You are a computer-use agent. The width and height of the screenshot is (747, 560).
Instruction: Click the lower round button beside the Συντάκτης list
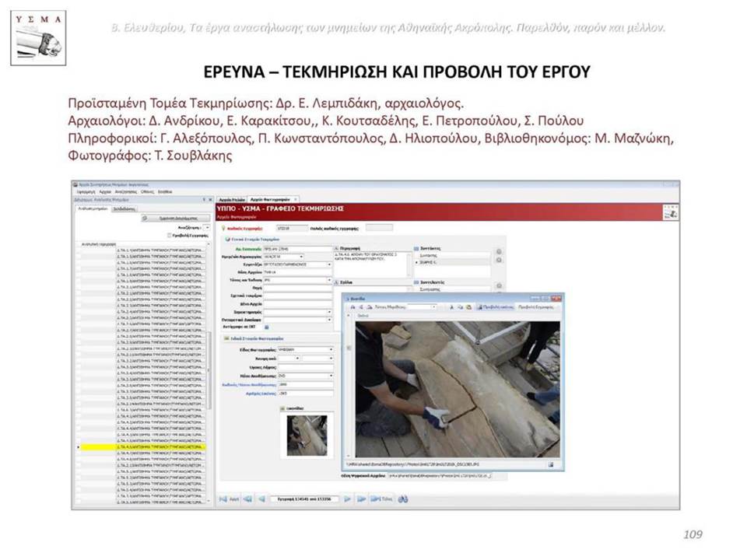(499, 260)
